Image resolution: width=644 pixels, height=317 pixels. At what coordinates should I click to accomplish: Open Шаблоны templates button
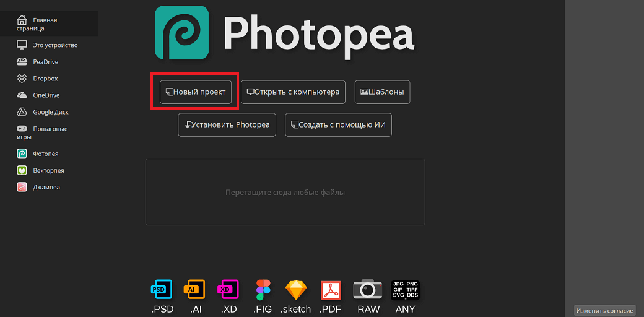point(382,92)
